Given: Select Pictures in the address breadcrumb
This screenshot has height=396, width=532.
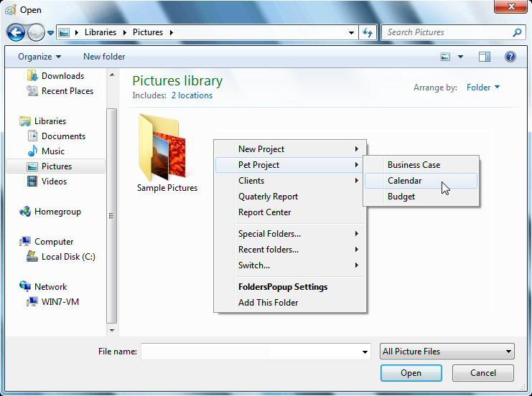Looking at the screenshot, I should point(148,32).
